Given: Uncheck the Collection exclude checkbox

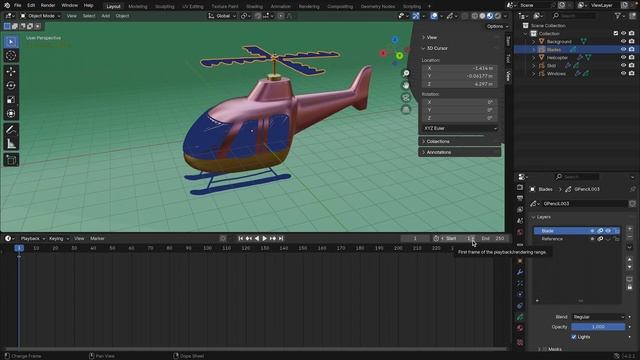Looking at the screenshot, I should (x=616, y=33).
